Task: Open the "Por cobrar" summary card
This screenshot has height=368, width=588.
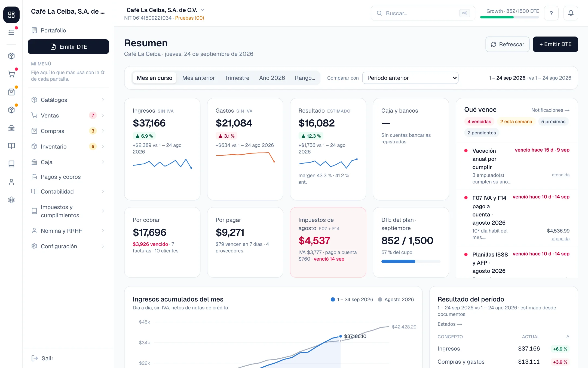Action: pyautogui.click(x=162, y=242)
